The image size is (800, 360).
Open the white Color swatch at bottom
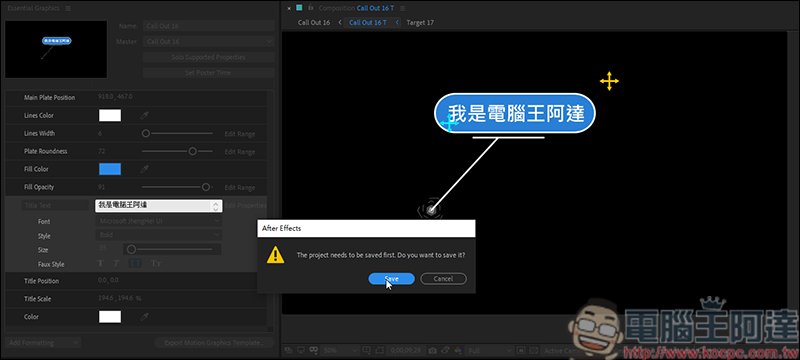click(x=110, y=317)
